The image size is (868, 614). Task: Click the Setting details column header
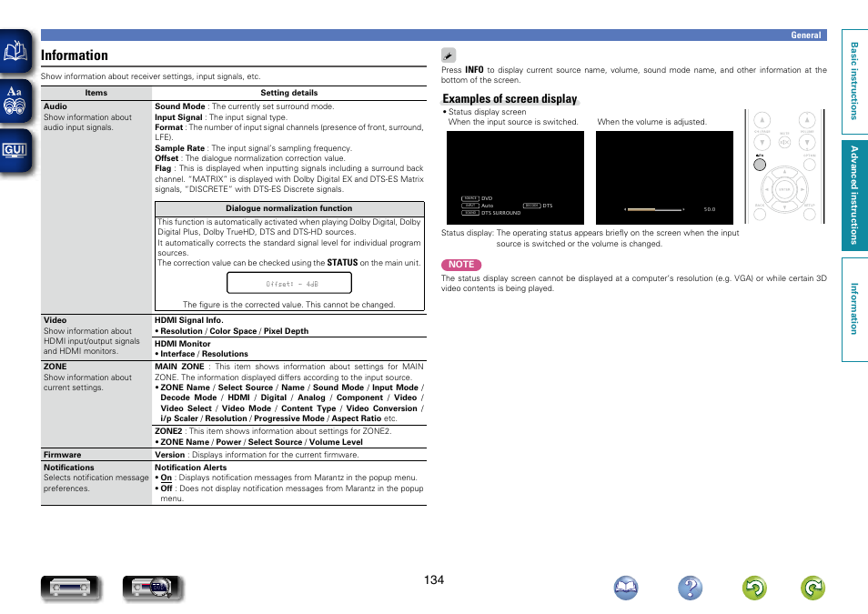(289, 93)
